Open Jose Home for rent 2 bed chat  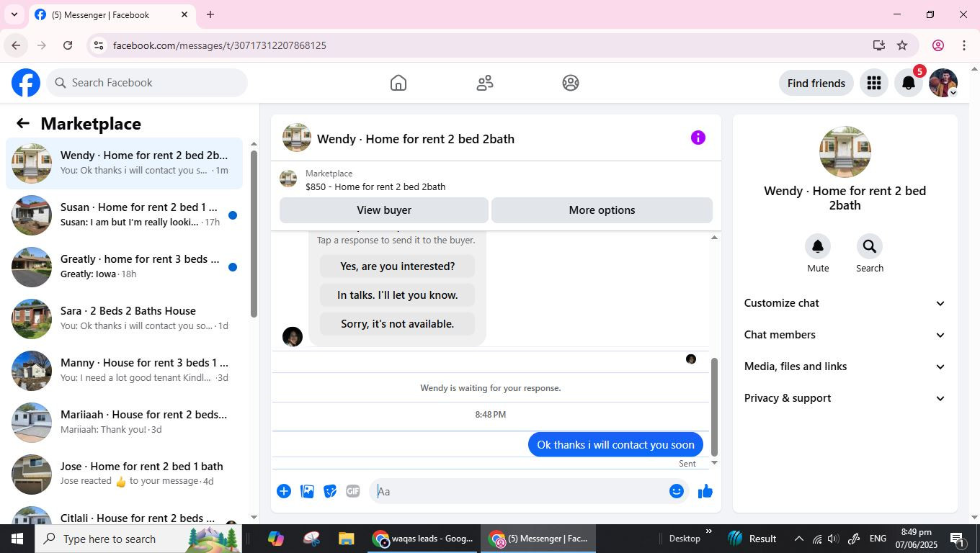(x=125, y=475)
